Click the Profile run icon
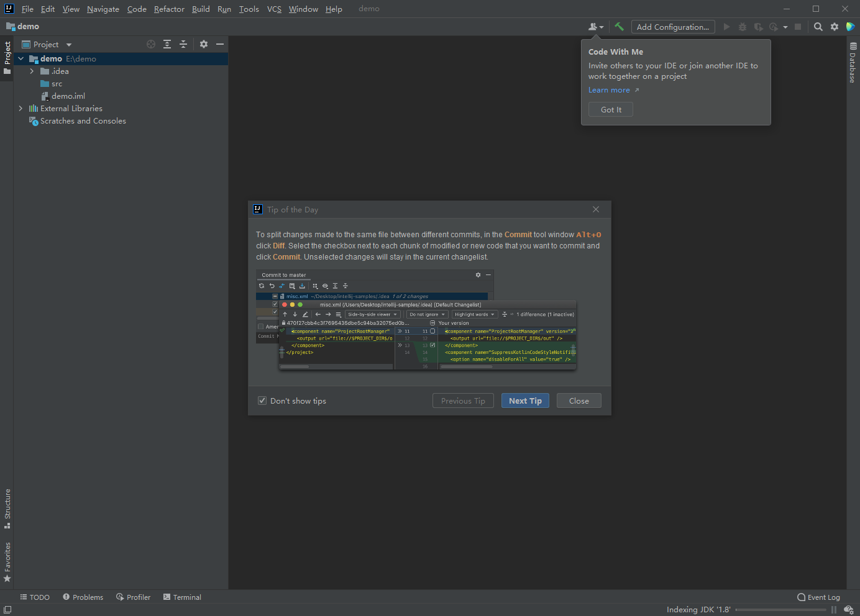 774,27
